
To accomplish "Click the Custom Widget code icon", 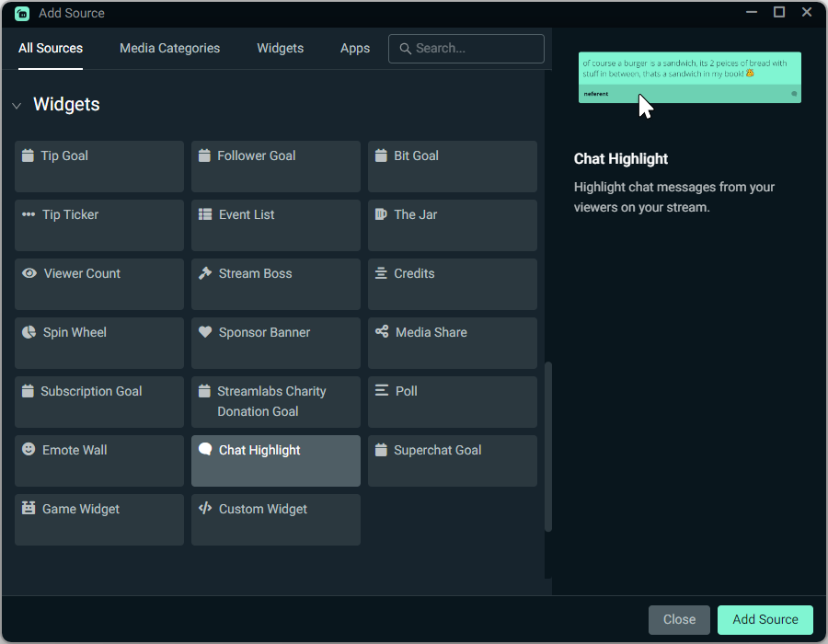I will pyautogui.click(x=204, y=509).
